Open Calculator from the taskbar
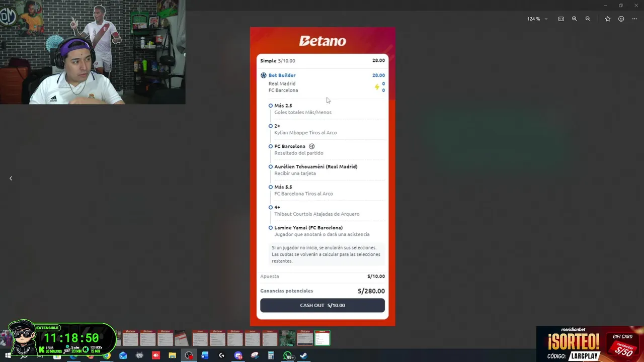 pos(271,355)
